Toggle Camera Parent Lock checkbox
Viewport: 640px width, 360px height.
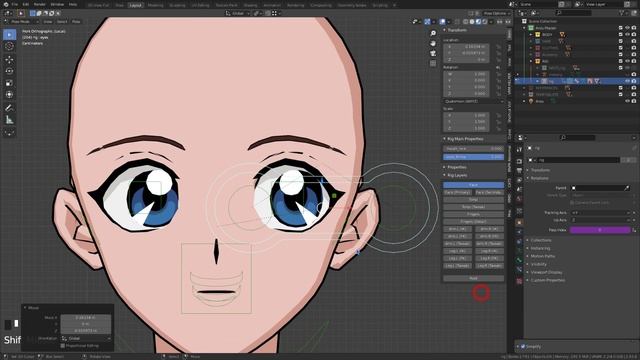(572, 202)
